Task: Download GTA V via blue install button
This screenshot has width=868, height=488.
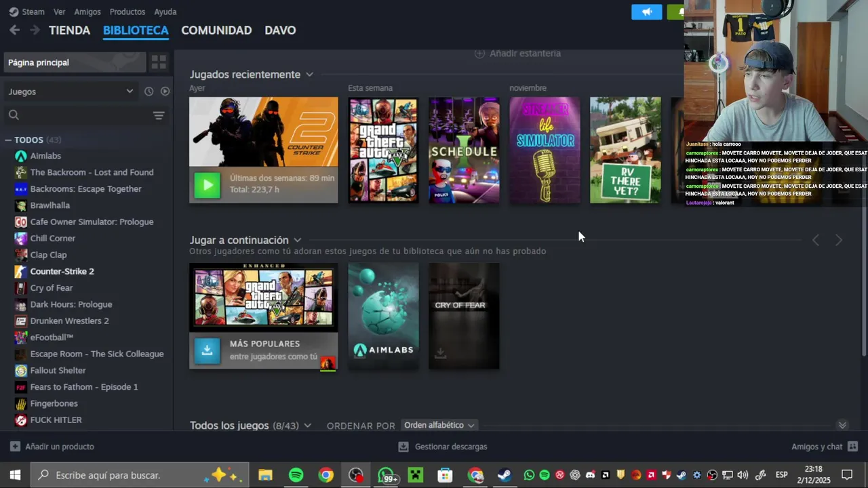Action: pyautogui.click(x=208, y=350)
